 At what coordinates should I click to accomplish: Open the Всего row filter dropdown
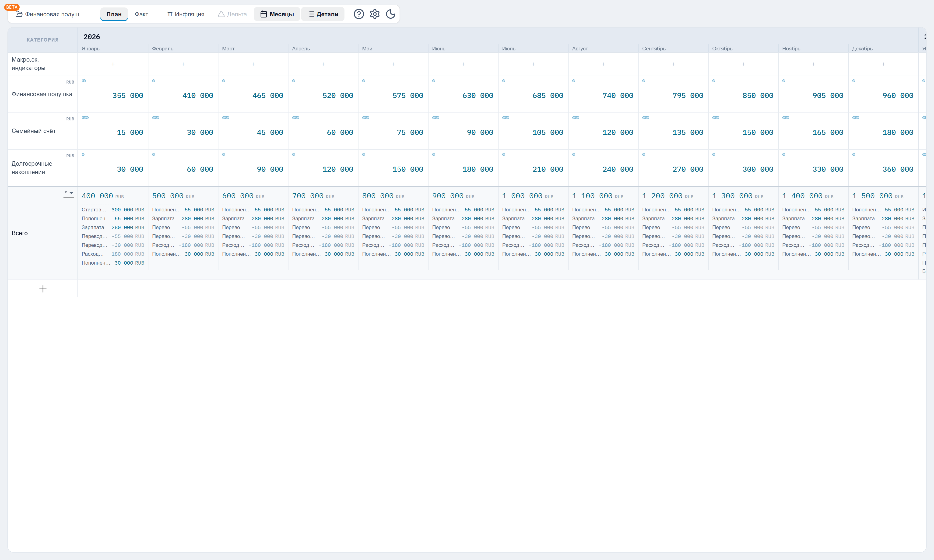(69, 193)
